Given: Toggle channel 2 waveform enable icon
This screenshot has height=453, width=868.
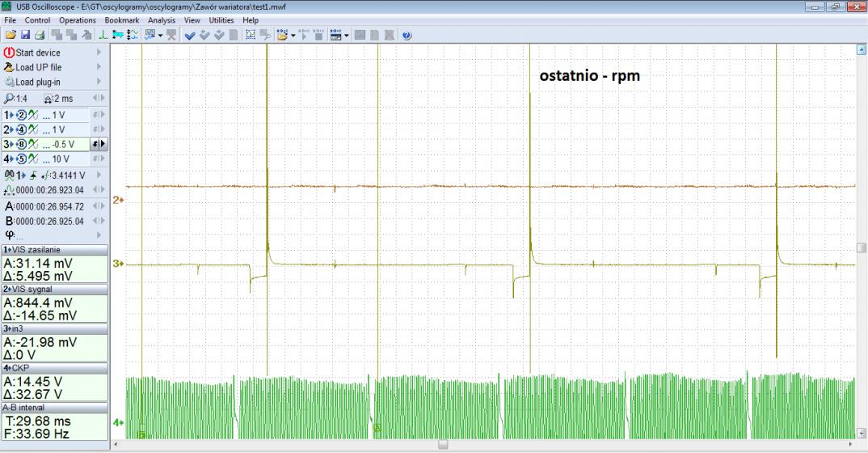Looking at the screenshot, I should 33,129.
